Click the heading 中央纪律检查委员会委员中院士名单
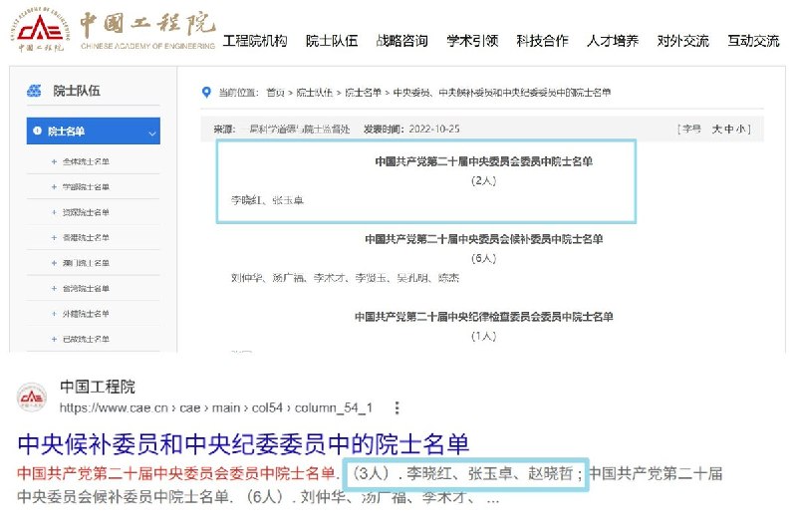The image size is (797, 532). [x=484, y=317]
